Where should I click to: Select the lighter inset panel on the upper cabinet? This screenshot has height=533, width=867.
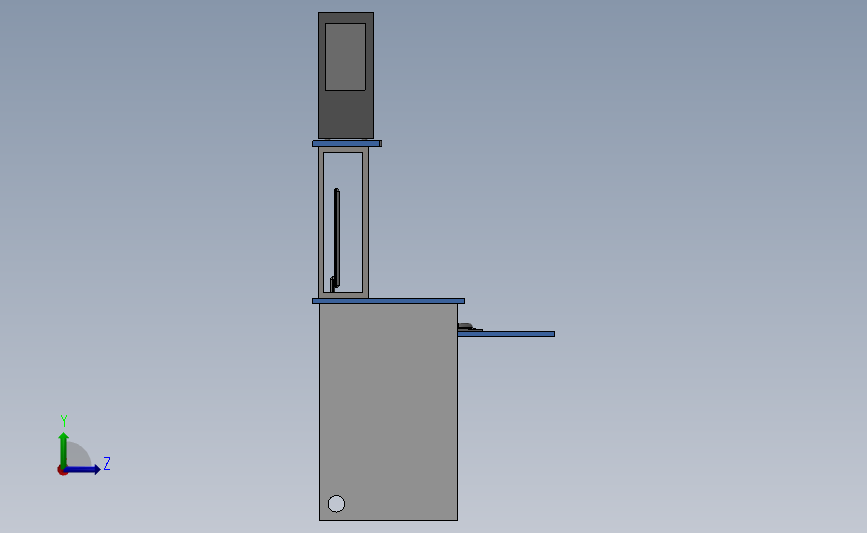pos(345,57)
